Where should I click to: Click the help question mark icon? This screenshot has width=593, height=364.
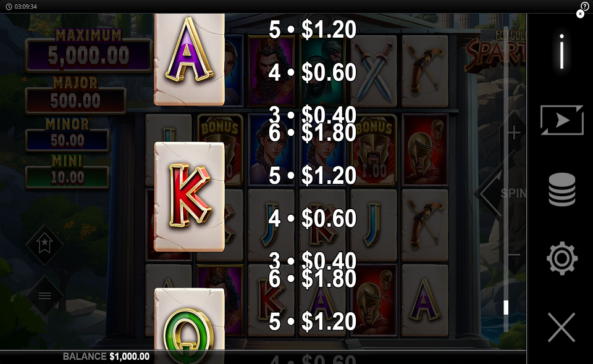[x=585, y=6]
